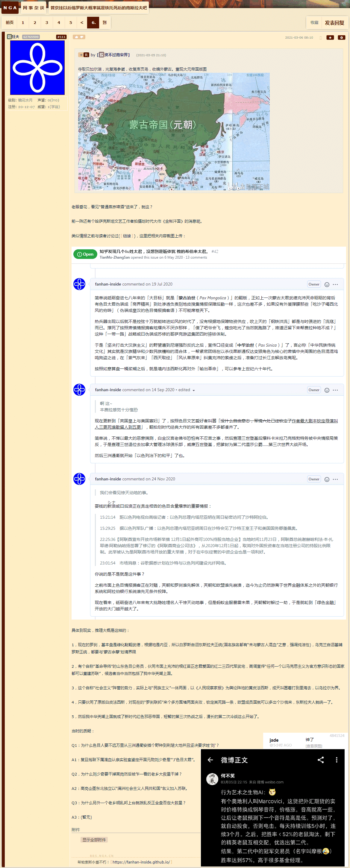Go to page 3
350x868 pixels.
pyautogui.click(x=47, y=22)
